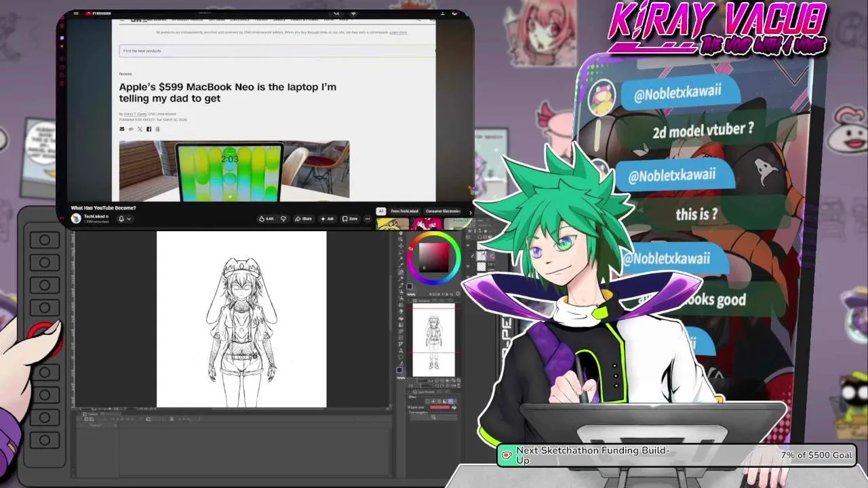Click the email share icon in article
Image resolution: width=868 pixels, height=488 pixels.
point(122,129)
